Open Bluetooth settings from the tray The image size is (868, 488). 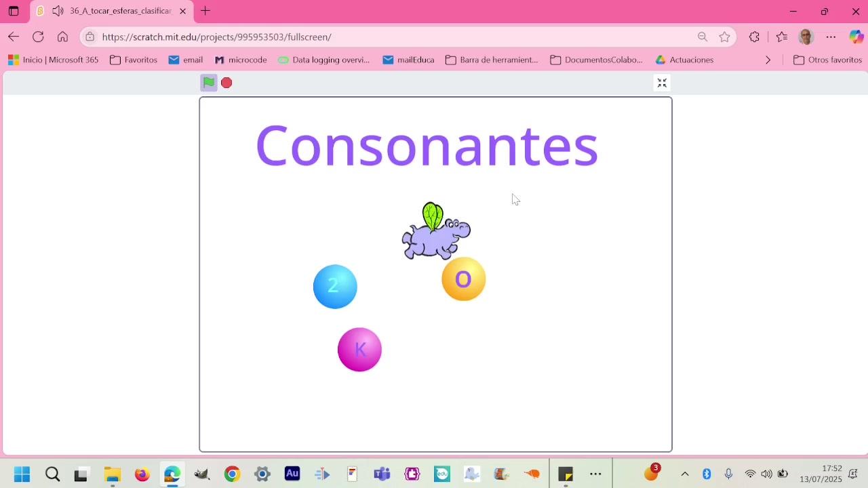pos(707,474)
